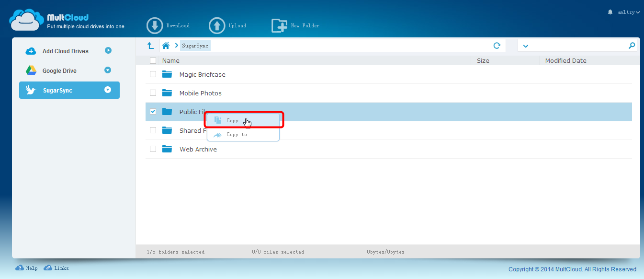The width and height of the screenshot is (644, 279).
Task: Click the Shared Folders folder icon
Action: pos(167,130)
